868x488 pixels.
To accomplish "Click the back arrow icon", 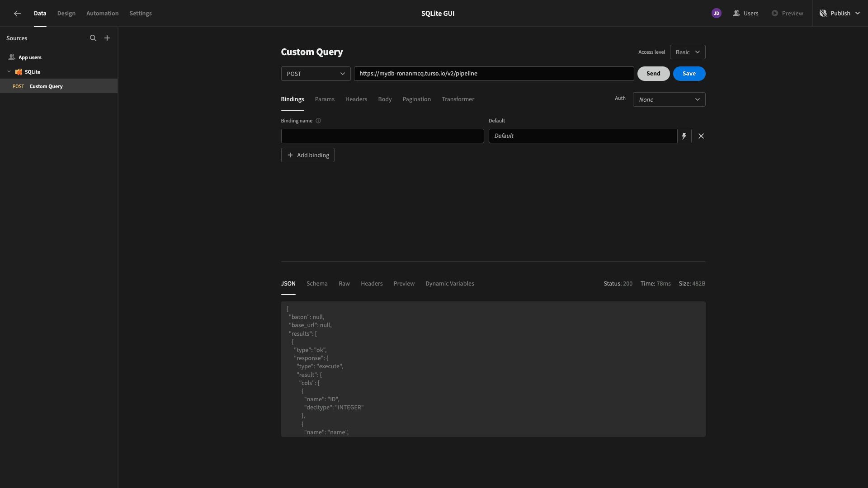I will tap(17, 14).
